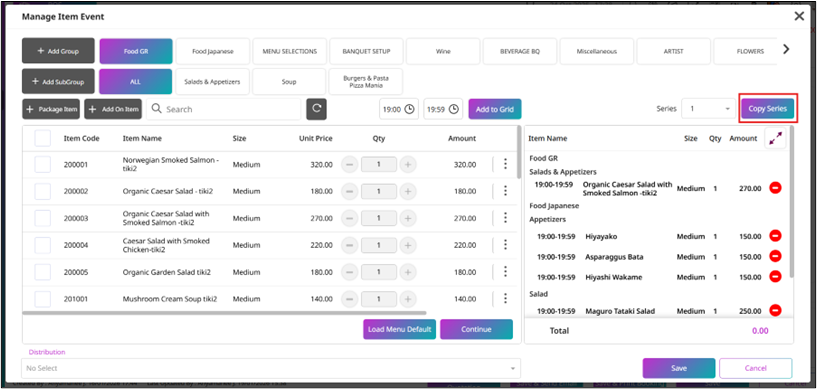
Task: Tick the checkbox for item 200002
Action: tap(43, 191)
